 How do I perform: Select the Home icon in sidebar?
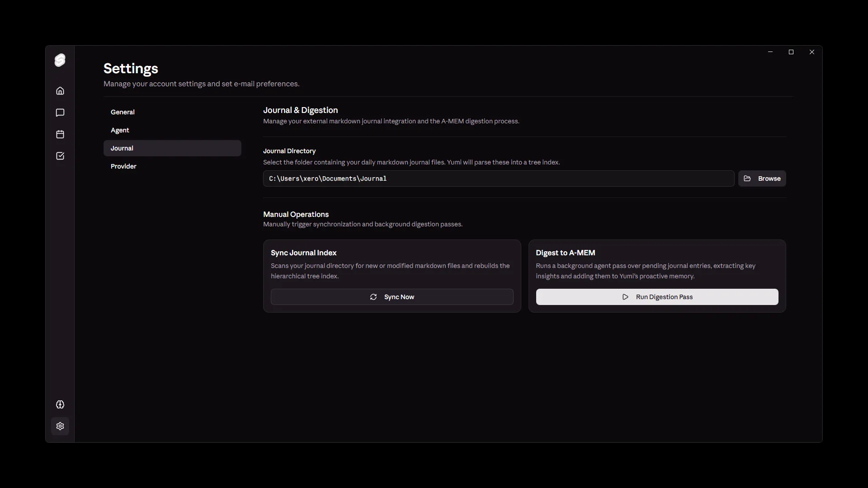pos(60,91)
